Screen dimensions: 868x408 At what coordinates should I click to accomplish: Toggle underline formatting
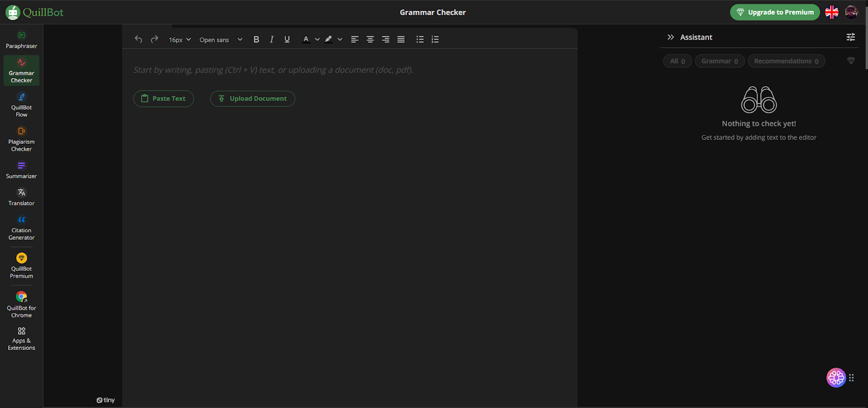click(x=287, y=39)
